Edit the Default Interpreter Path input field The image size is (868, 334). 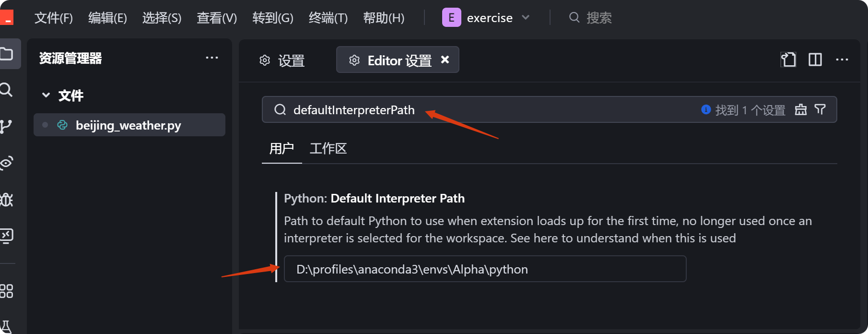coord(484,269)
